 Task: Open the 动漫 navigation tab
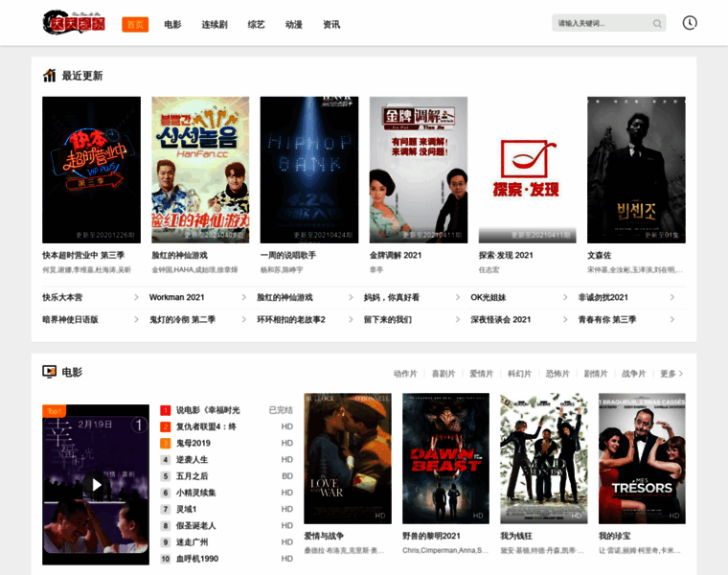point(294,25)
